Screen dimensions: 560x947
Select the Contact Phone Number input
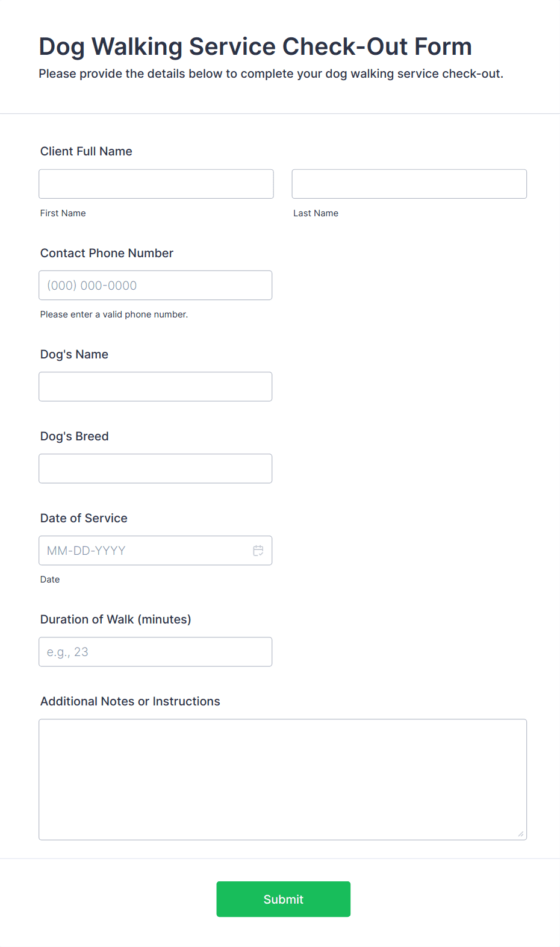[155, 285]
